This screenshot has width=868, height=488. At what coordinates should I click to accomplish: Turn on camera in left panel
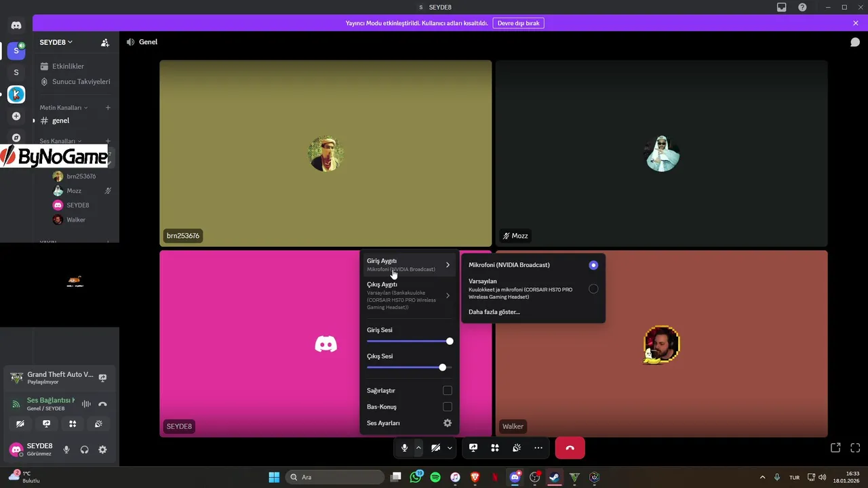point(20,424)
